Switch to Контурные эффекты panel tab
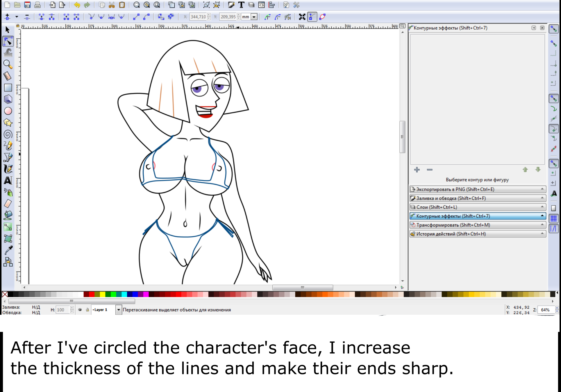561x392 pixels. (478, 216)
